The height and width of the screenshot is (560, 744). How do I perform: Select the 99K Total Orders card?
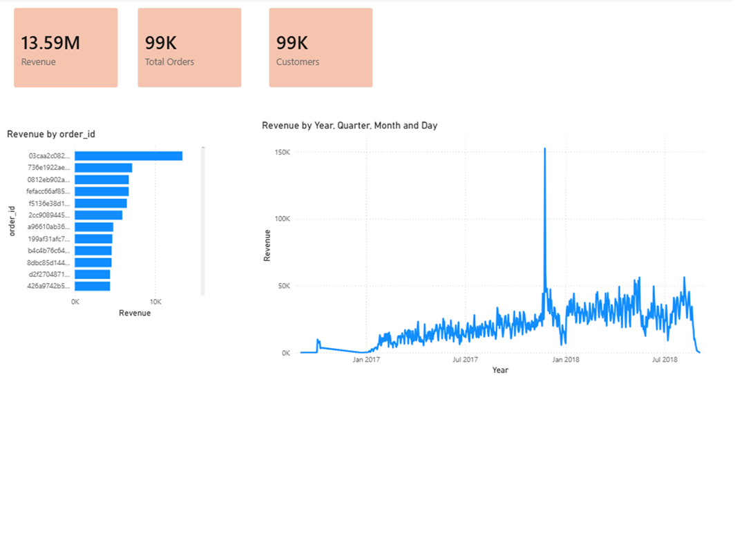(x=189, y=48)
